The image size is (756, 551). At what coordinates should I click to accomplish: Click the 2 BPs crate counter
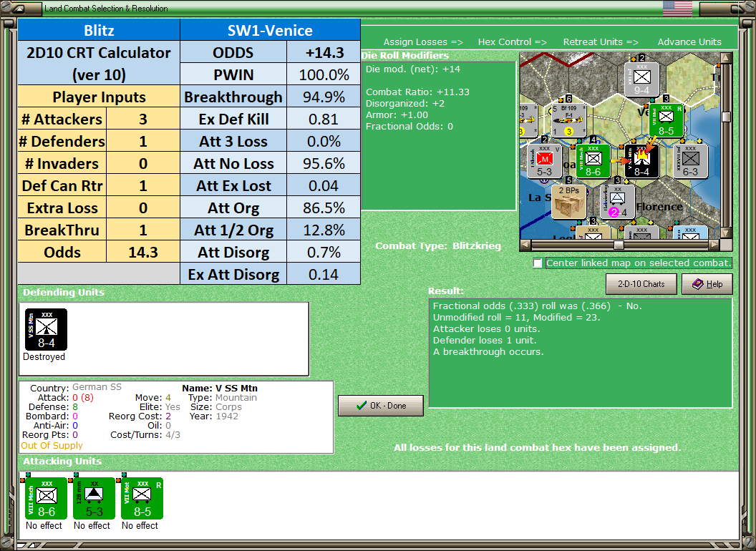click(569, 202)
